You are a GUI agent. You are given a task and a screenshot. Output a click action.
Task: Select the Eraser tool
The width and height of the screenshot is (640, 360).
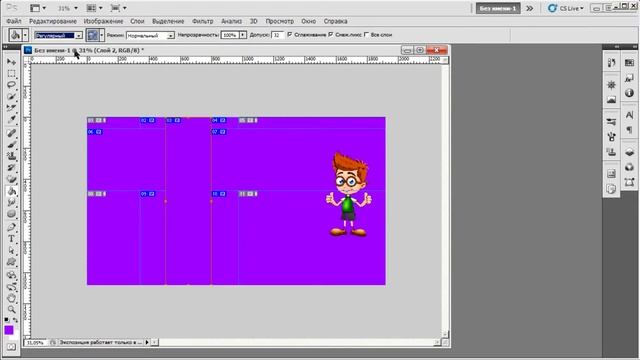[x=11, y=179]
